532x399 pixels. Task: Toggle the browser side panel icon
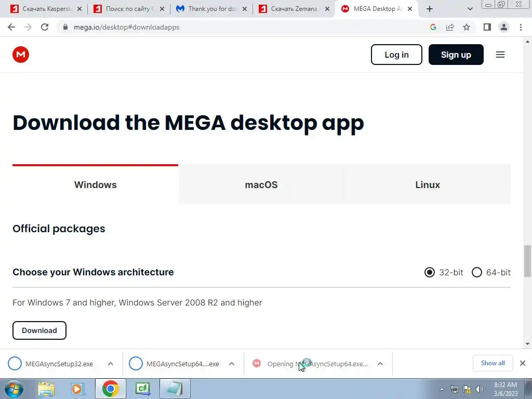pos(487,27)
